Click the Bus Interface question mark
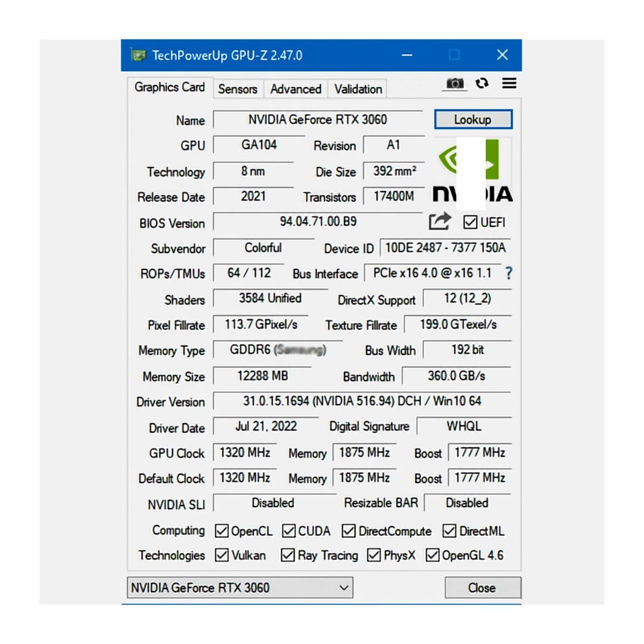The height and width of the screenshot is (644, 644). coord(509,273)
